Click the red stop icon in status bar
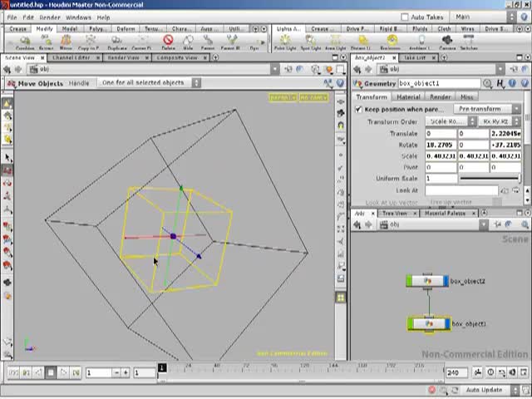This screenshot has height=399, width=532. (x=431, y=390)
